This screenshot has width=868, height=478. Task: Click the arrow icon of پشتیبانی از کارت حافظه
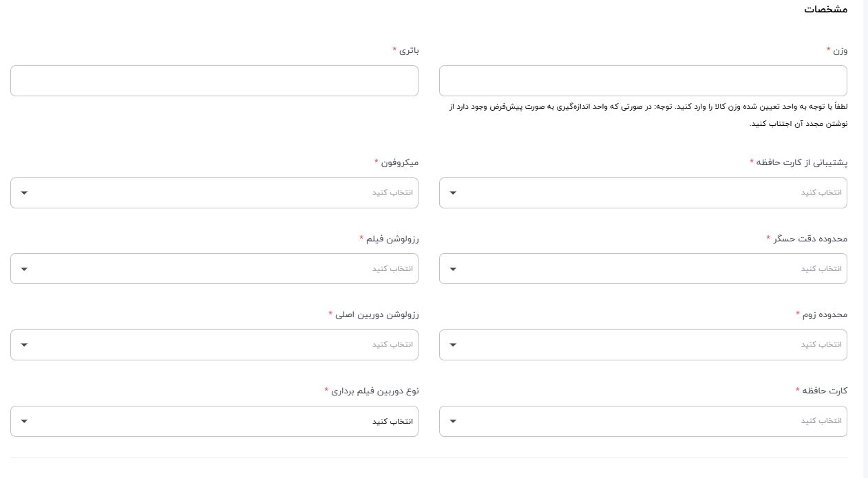[x=453, y=193]
